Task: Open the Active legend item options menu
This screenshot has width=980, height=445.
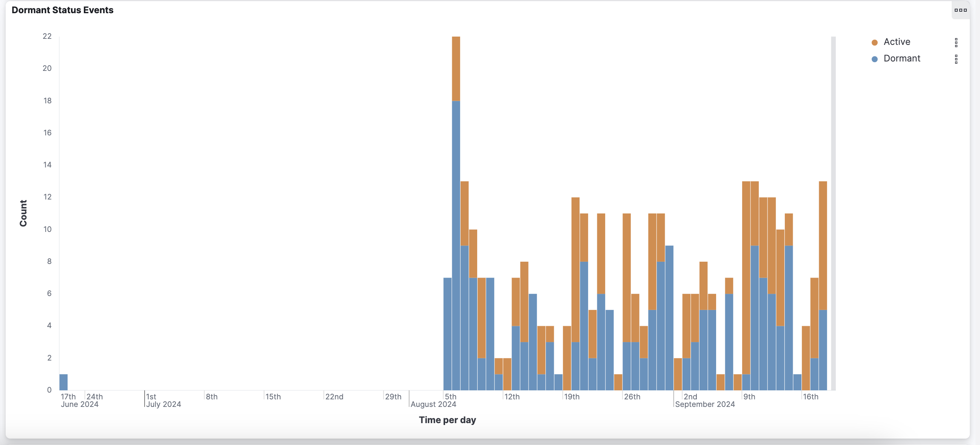Action: (x=956, y=42)
